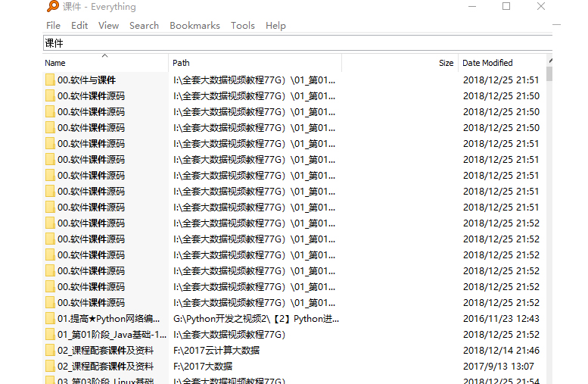Select folder icon for 03_第03阶段_Linux基础 entry
This screenshot has height=384, width=588.
50,380
